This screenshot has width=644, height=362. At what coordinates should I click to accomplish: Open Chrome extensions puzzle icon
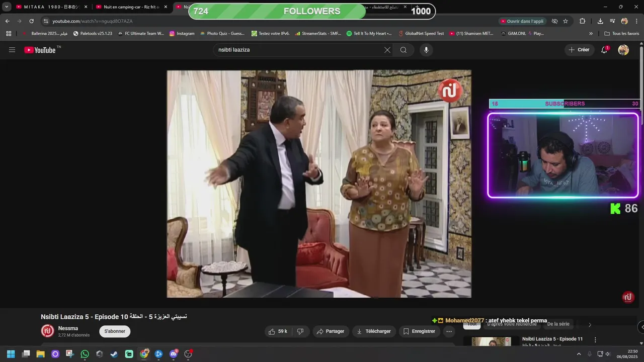point(582,21)
